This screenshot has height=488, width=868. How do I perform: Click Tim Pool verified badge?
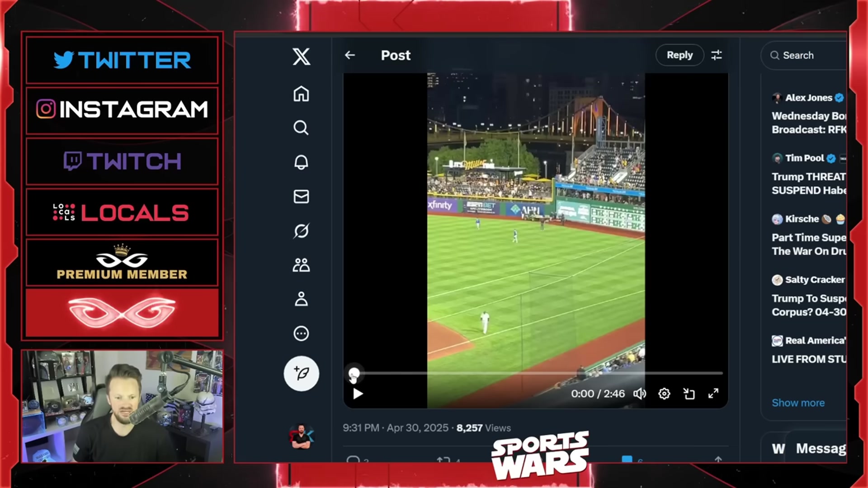click(x=831, y=158)
